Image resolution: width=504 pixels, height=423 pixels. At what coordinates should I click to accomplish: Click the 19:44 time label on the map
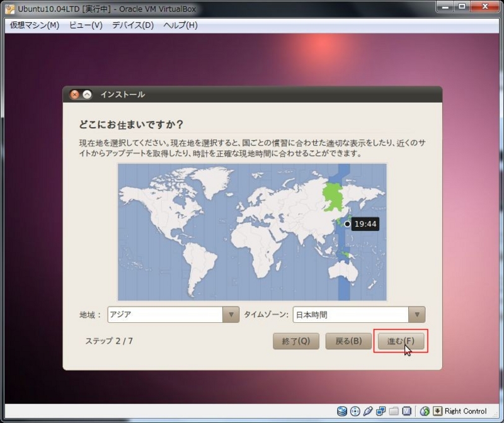pos(365,224)
